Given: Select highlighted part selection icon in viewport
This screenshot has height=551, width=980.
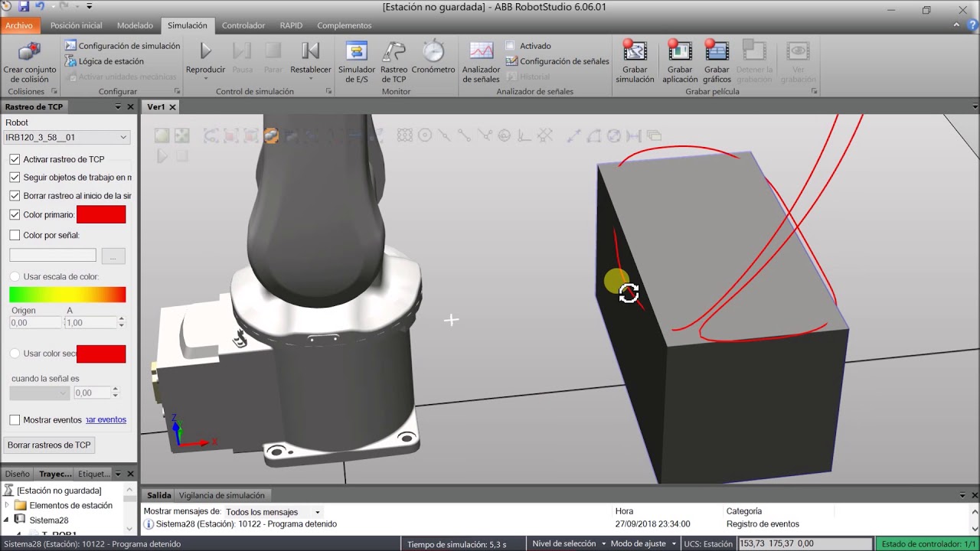Looking at the screenshot, I should coord(271,135).
